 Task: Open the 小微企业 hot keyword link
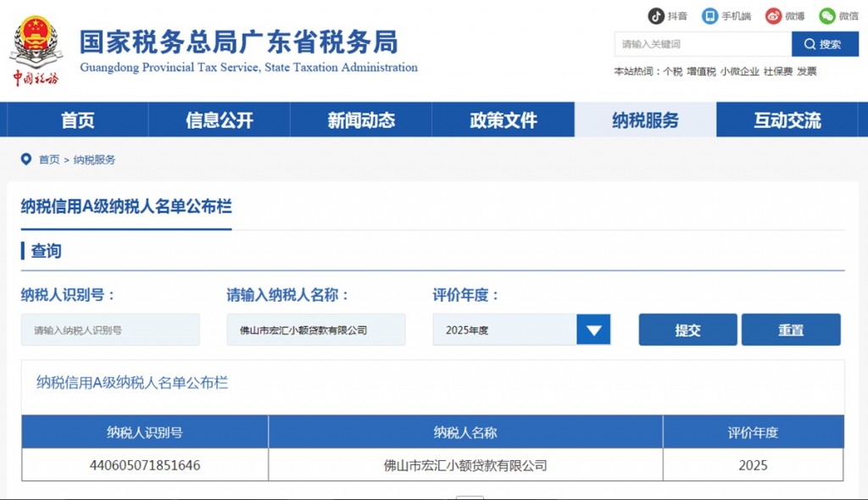pyautogui.click(x=739, y=71)
